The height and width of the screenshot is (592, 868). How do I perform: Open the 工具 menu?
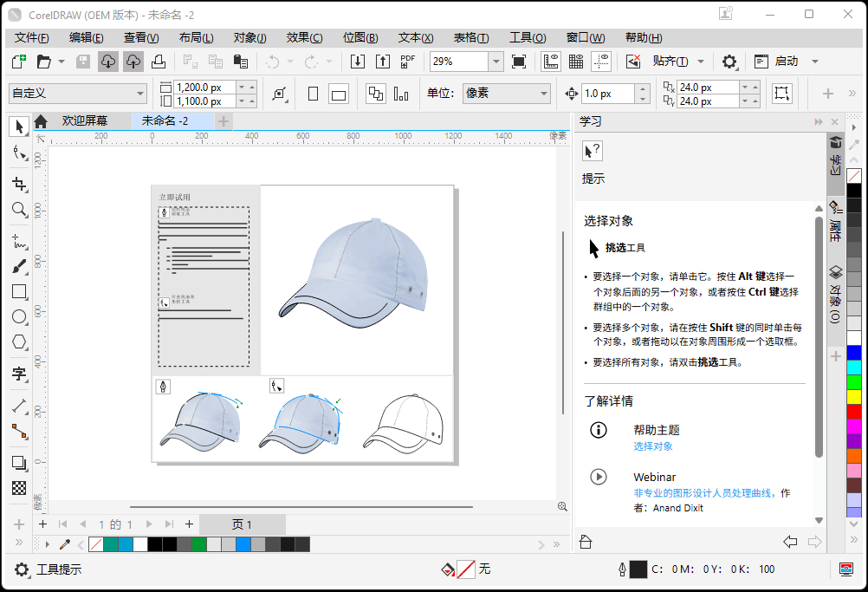528,37
